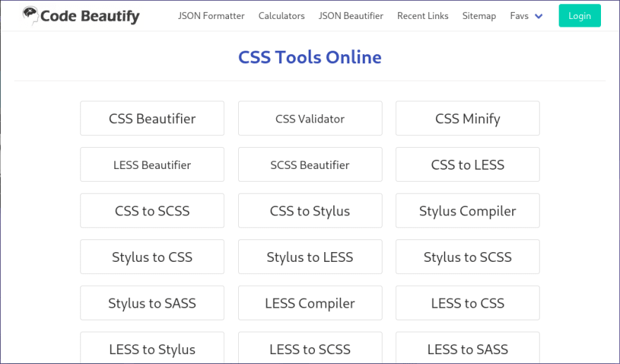Viewport: 620px width, 364px height.
Task: Open the CSS Beautifier tool
Action: pos(152,118)
